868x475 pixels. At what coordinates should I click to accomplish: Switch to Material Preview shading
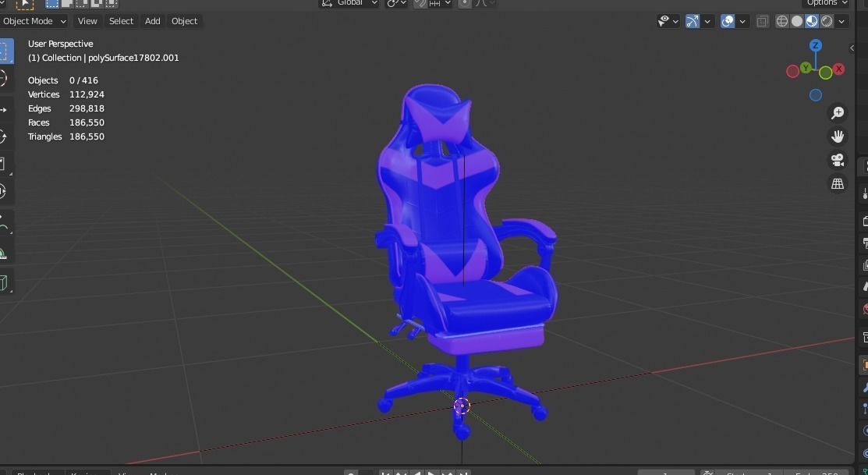pyautogui.click(x=812, y=21)
